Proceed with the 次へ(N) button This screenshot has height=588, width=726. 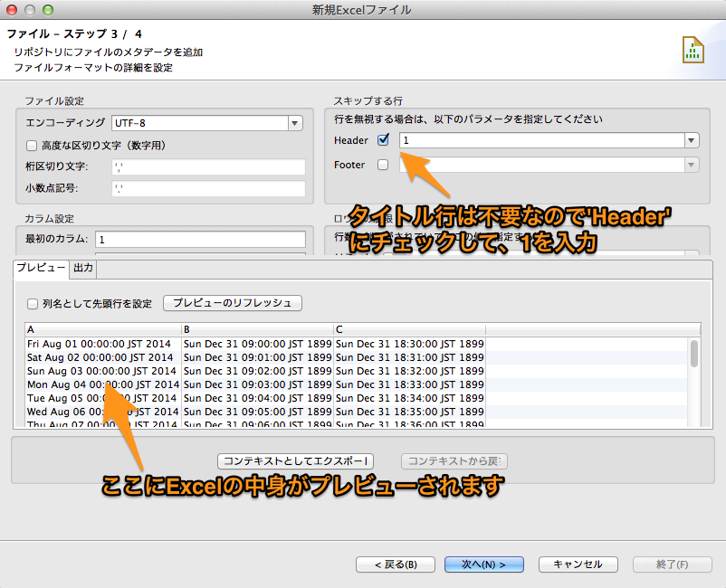(483, 564)
